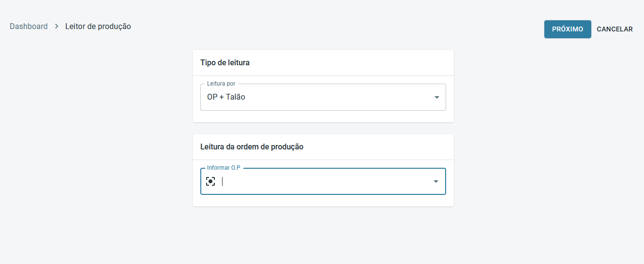Open the Informar O.P dropdown arrow

click(435, 181)
